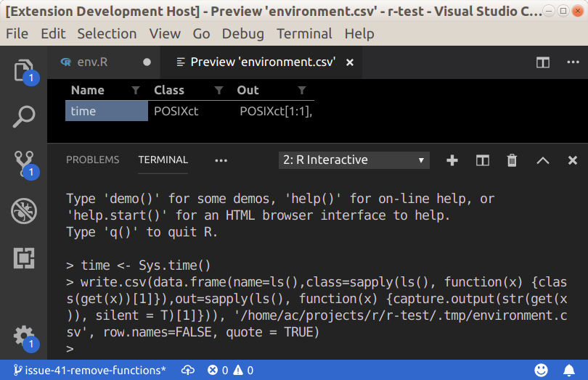This screenshot has width=588, height=380.
Task: Show errors count in status bar
Action: tap(218, 371)
